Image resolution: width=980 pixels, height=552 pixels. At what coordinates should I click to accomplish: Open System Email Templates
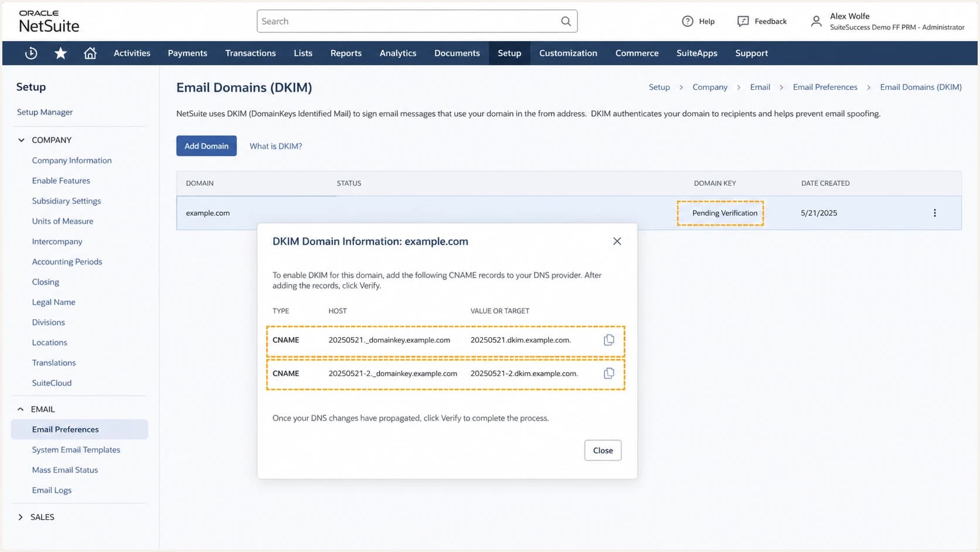click(76, 450)
